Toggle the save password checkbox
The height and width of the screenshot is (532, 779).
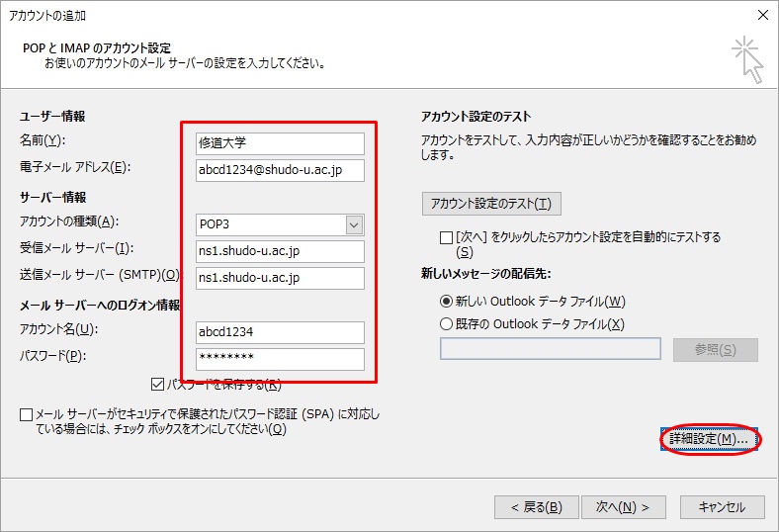coord(158,385)
